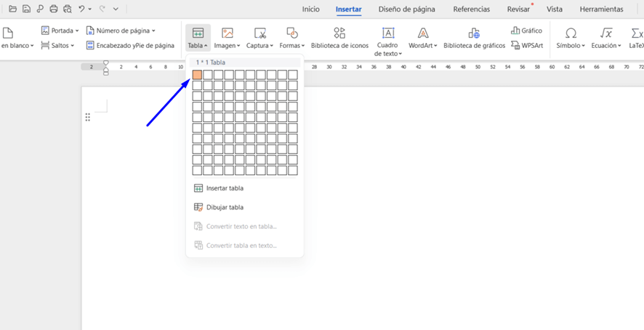Open the Herramientas tab
Screen dimensions: 644x330
pos(601,9)
